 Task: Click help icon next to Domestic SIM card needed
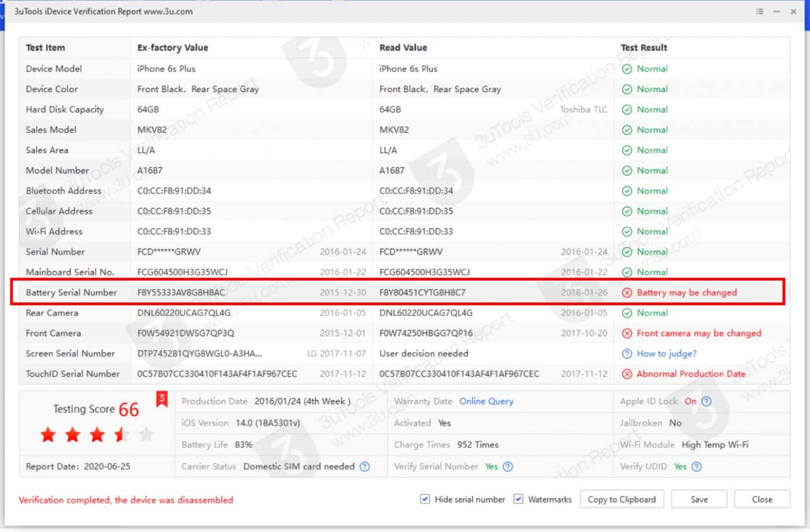tap(365, 467)
